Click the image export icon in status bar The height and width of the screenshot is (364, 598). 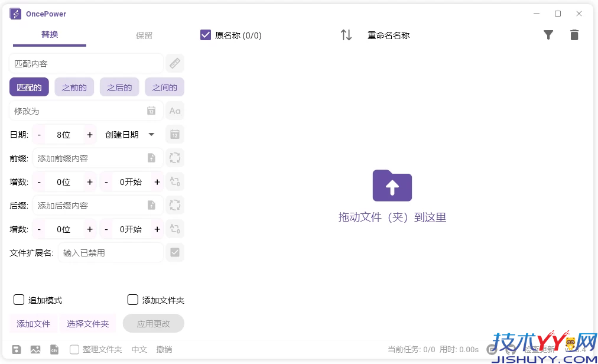(x=35, y=349)
